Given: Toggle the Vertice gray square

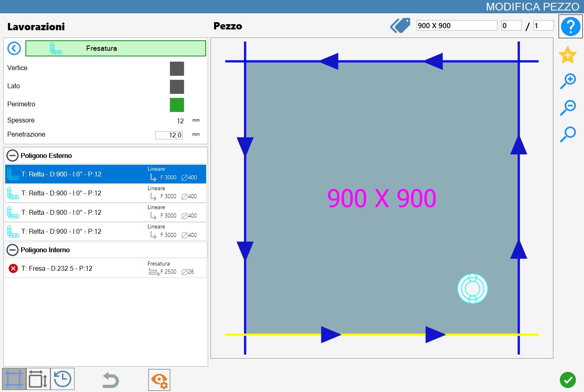Looking at the screenshot, I should tap(177, 68).
